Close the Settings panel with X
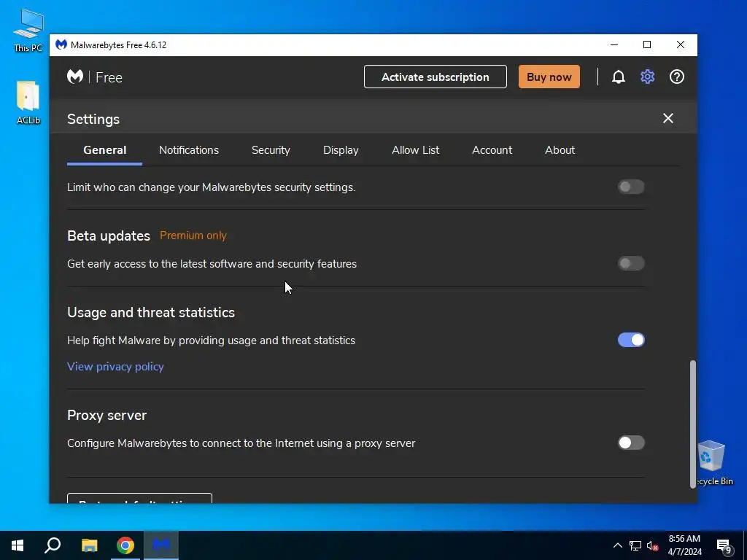The width and height of the screenshot is (747, 560). click(x=668, y=118)
